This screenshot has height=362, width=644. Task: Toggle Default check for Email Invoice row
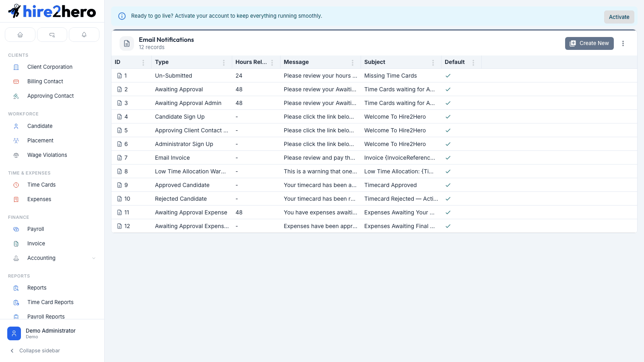tap(448, 158)
